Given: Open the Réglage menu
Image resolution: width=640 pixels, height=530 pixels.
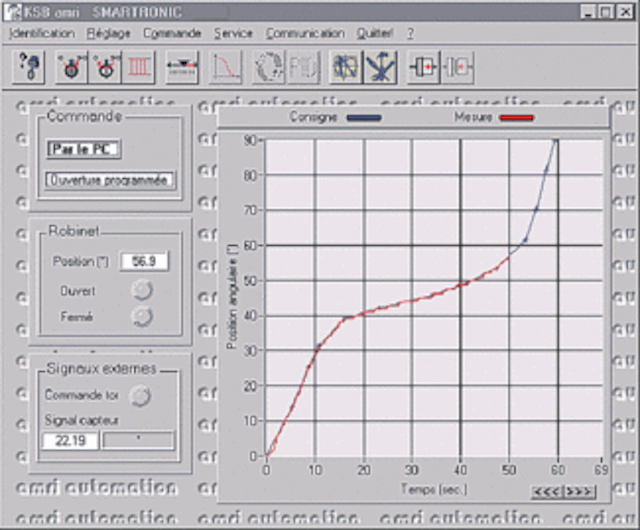Looking at the screenshot, I should tap(109, 33).
